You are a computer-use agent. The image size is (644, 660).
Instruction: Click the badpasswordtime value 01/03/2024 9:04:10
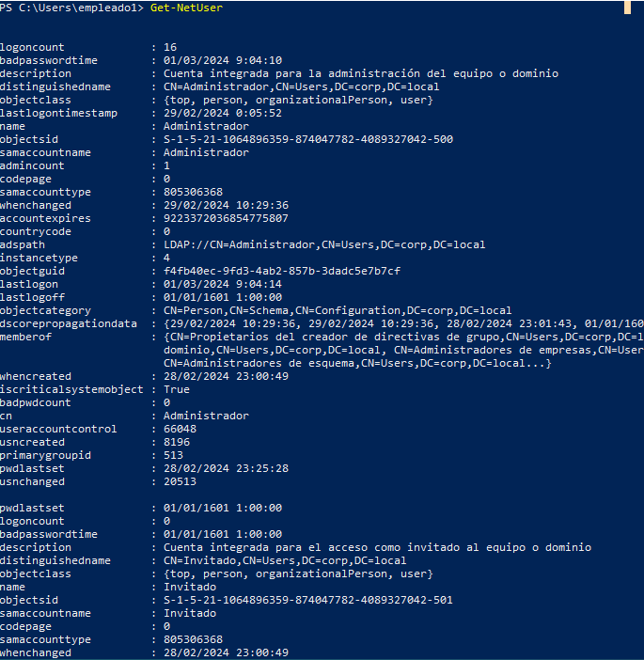click(223, 60)
